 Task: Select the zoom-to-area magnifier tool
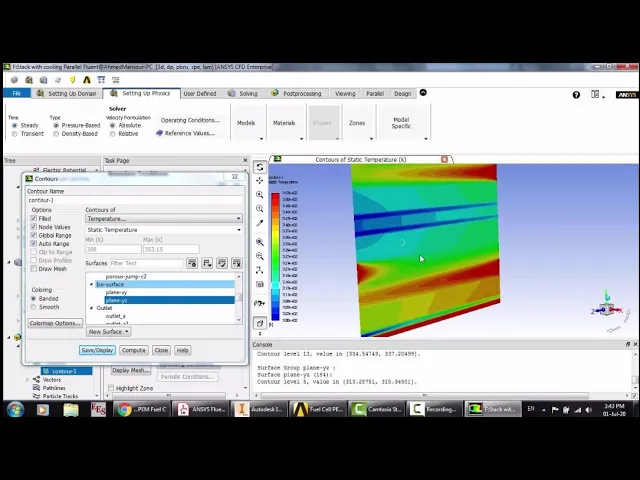(x=260, y=209)
